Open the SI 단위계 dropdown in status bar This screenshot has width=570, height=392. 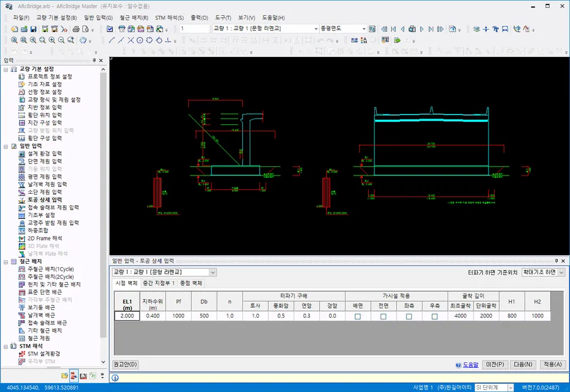[x=510, y=387]
